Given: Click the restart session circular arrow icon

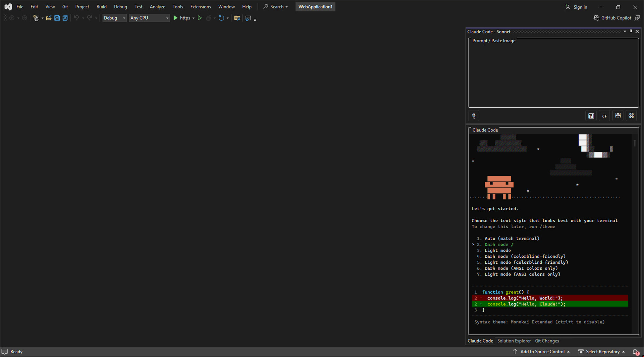Looking at the screenshot, I should click(x=604, y=116).
